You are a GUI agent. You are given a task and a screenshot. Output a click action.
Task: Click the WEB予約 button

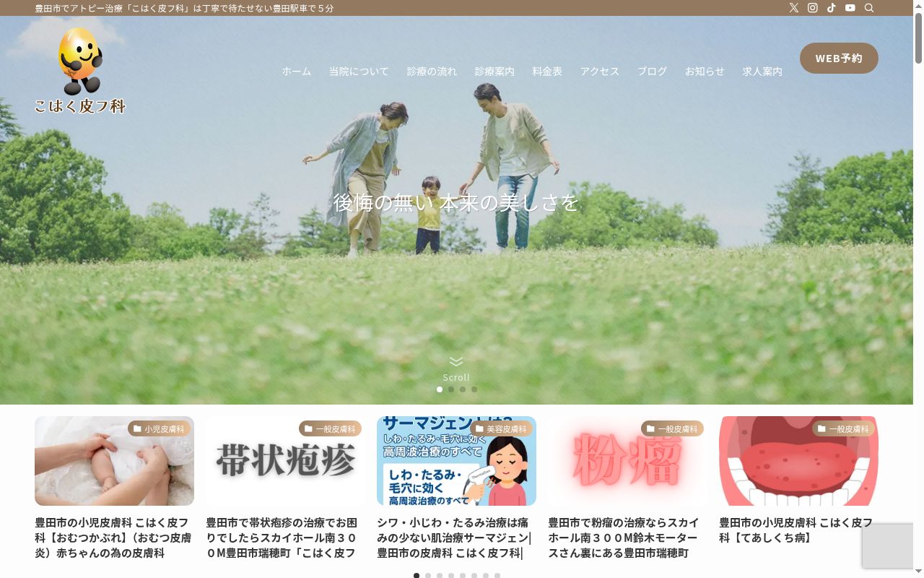(x=839, y=58)
